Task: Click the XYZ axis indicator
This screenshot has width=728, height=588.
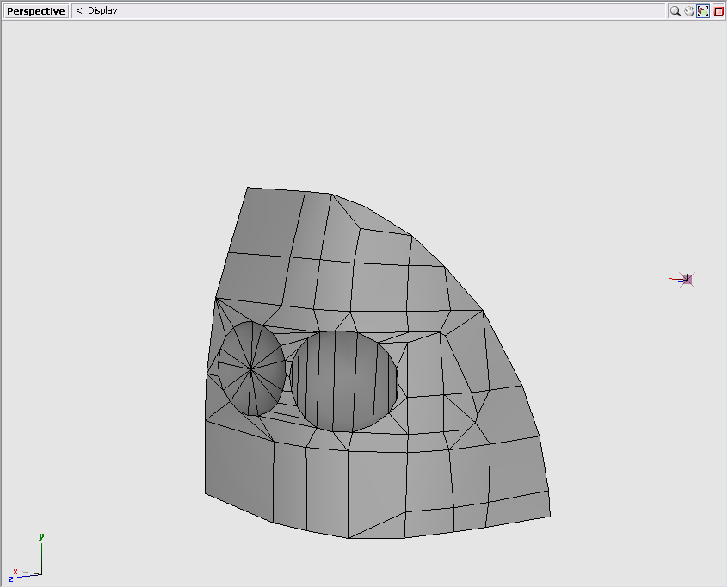Action: point(27,559)
